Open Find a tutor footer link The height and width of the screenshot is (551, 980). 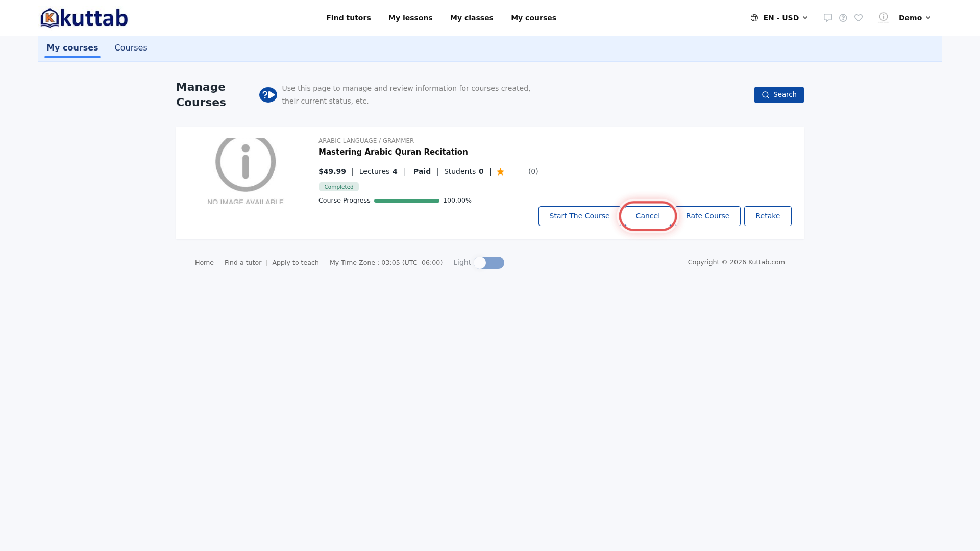(243, 263)
